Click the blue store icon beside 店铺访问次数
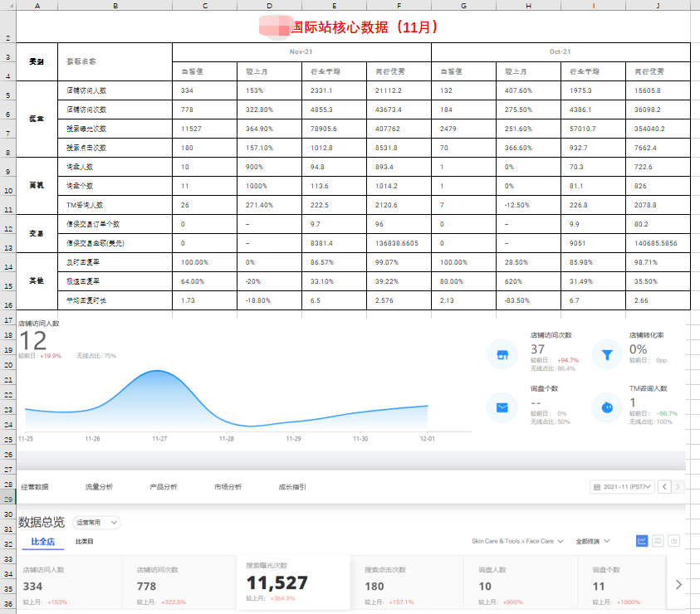Viewport: 700px width, 614px height. coord(502,355)
